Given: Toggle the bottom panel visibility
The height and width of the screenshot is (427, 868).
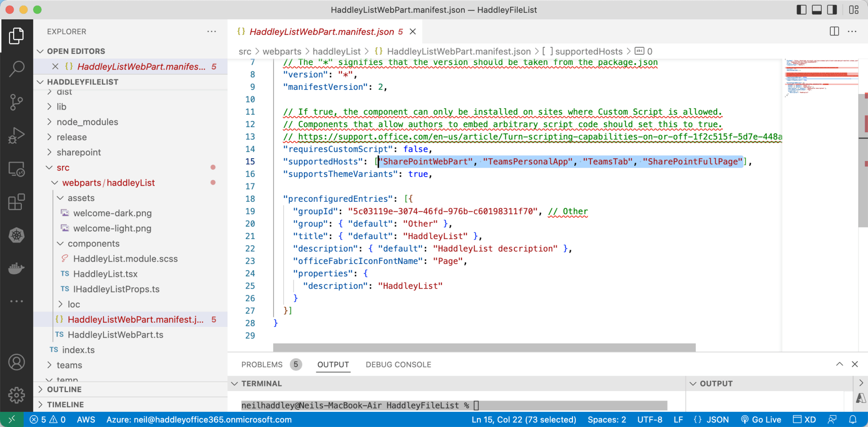Looking at the screenshot, I should tap(816, 10).
